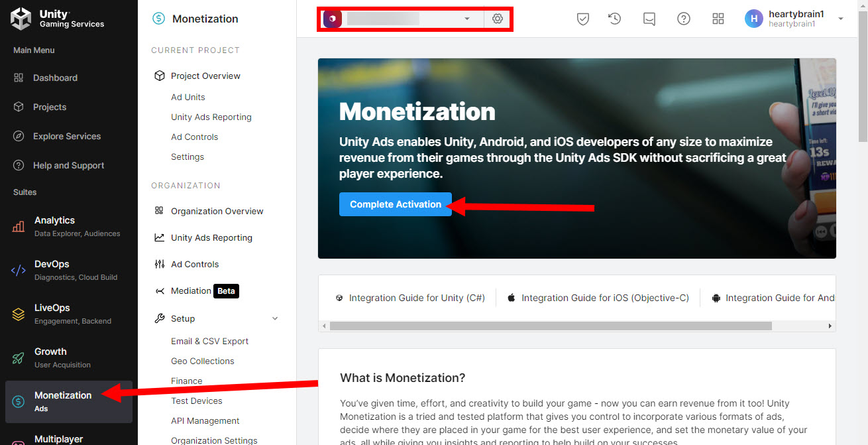Open the DevOps suite
868x445 pixels.
point(69,270)
